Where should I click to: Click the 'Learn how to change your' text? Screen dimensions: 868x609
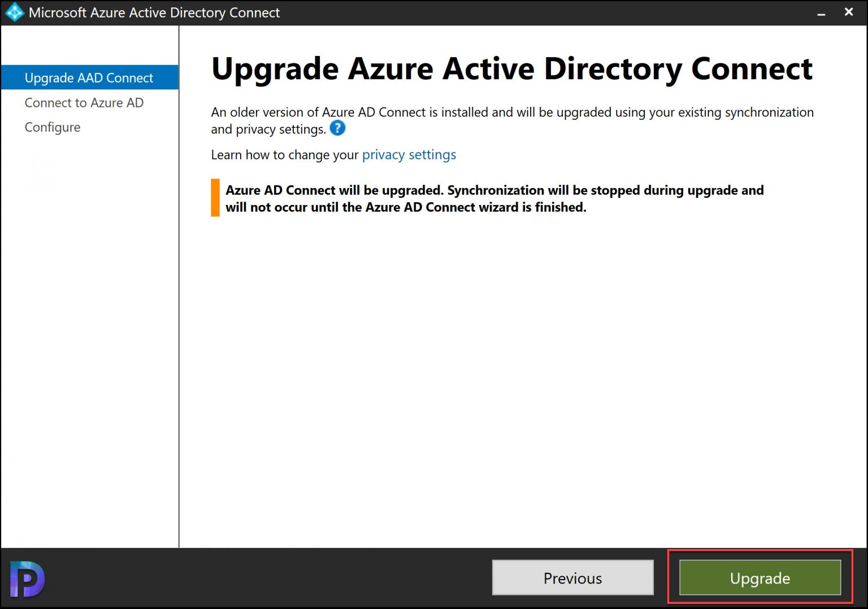285,155
